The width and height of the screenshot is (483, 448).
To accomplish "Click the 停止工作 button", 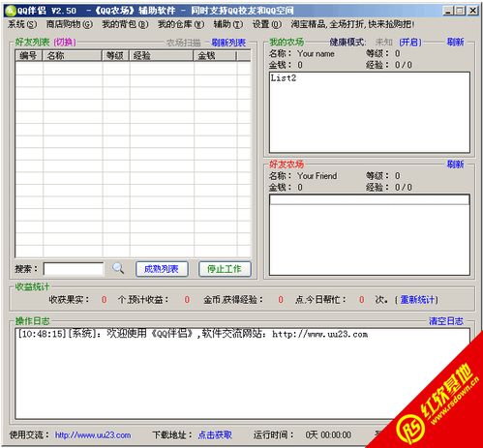I will pos(225,269).
